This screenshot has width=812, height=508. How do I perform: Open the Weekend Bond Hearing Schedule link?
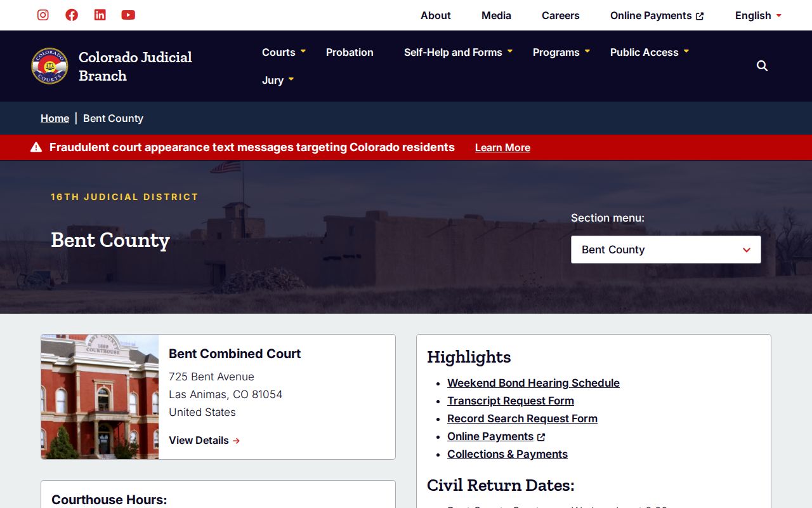click(x=534, y=383)
